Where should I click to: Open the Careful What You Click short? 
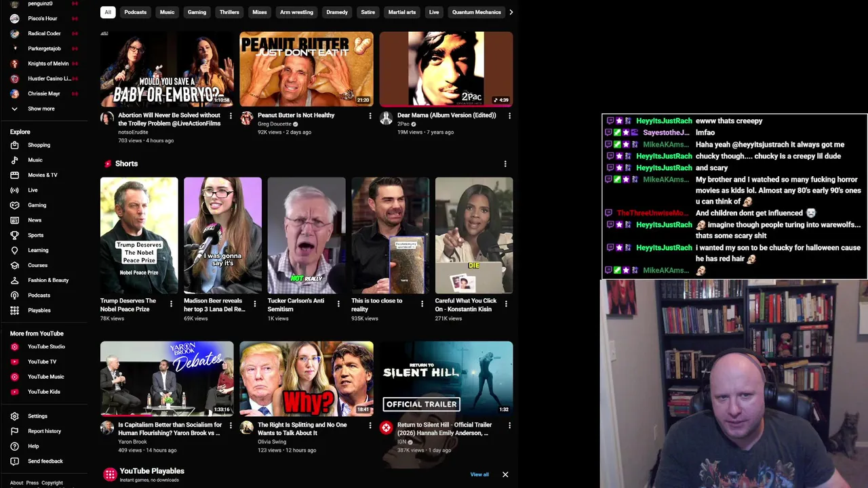[x=474, y=235]
